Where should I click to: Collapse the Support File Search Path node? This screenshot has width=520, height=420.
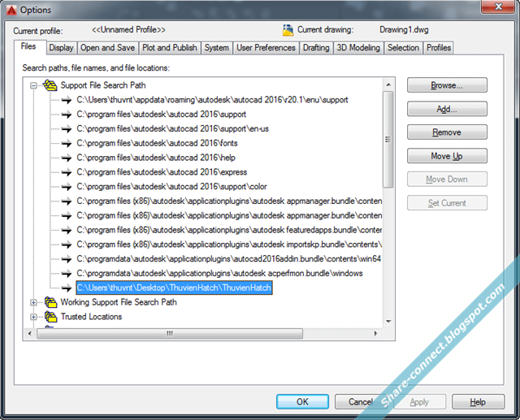pos(33,85)
